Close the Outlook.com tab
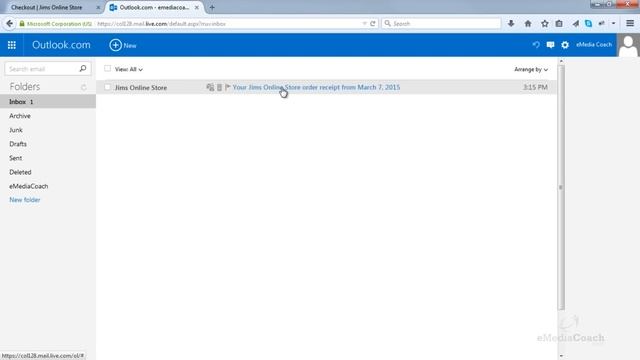The height and width of the screenshot is (360, 640). [197, 7]
